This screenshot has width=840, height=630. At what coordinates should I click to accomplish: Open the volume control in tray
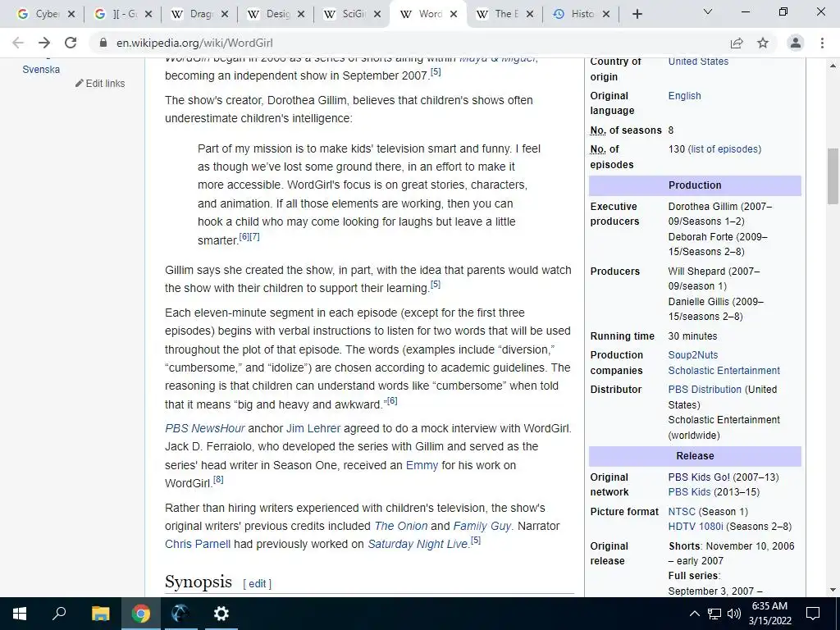734,614
